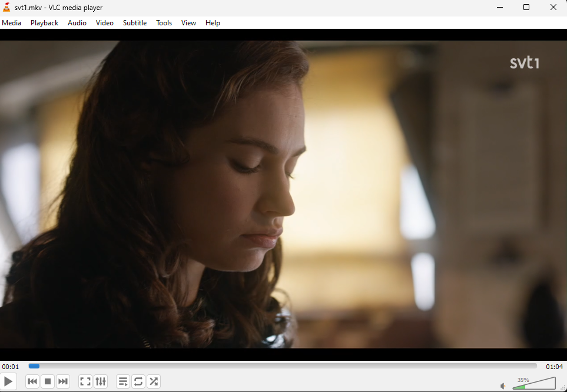Click the seek bar to change position
This screenshot has width=567, height=392.
tap(283, 366)
